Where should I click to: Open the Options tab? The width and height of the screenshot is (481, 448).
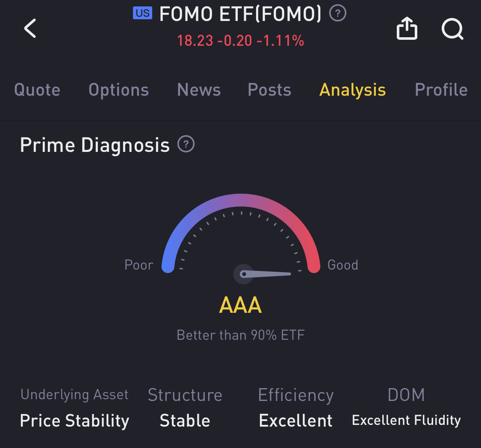point(118,90)
